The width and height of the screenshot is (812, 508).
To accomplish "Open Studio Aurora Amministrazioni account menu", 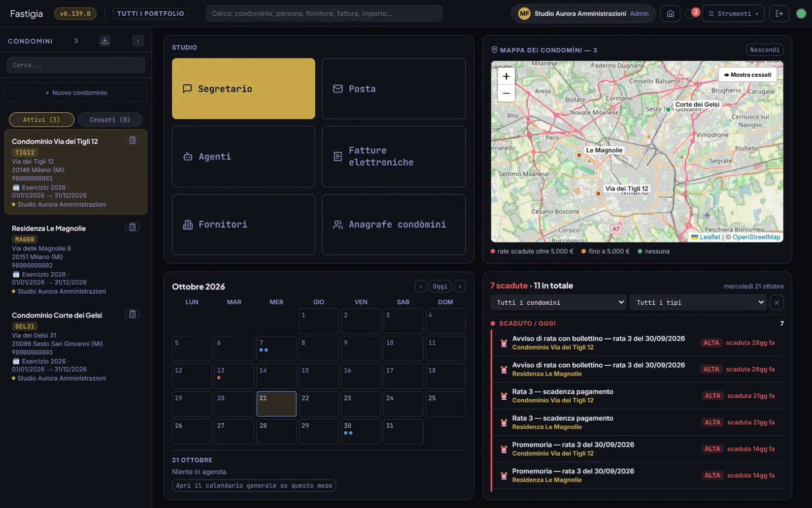I will click(583, 14).
